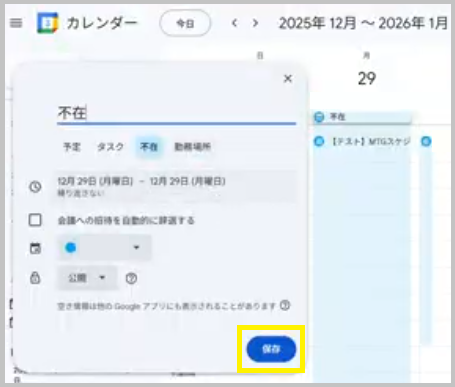Go to next period arrow
The width and height of the screenshot is (455, 387).
pos(255,23)
